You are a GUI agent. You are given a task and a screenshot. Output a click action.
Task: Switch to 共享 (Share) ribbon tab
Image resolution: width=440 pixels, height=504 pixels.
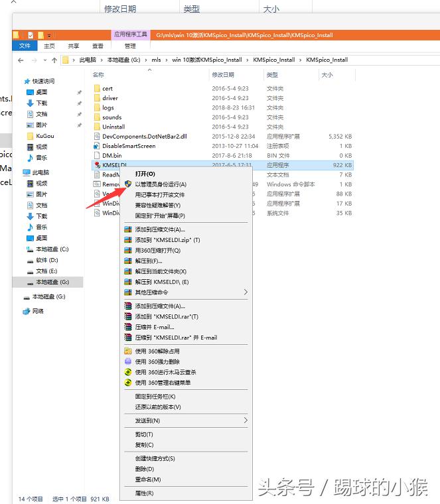click(73, 46)
